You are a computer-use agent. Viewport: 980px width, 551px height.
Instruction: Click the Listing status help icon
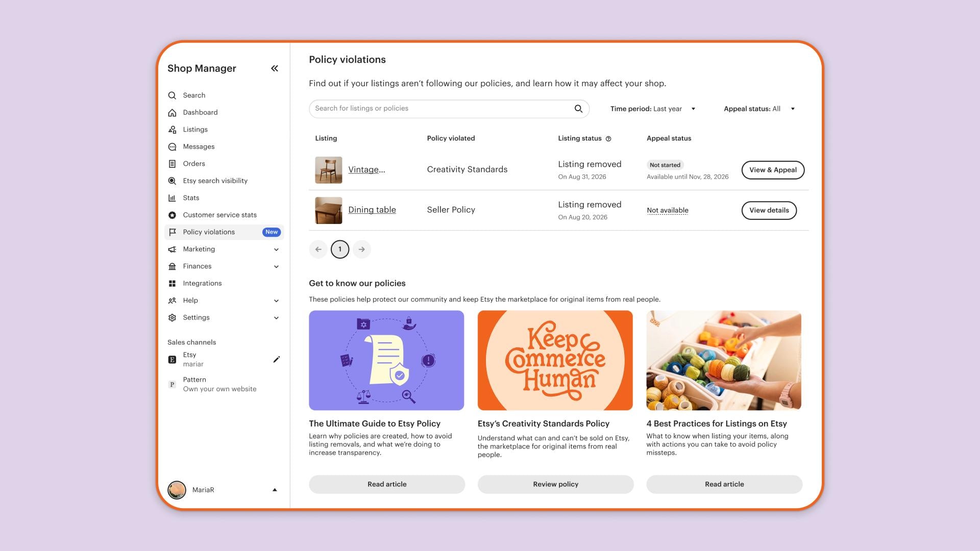click(608, 139)
